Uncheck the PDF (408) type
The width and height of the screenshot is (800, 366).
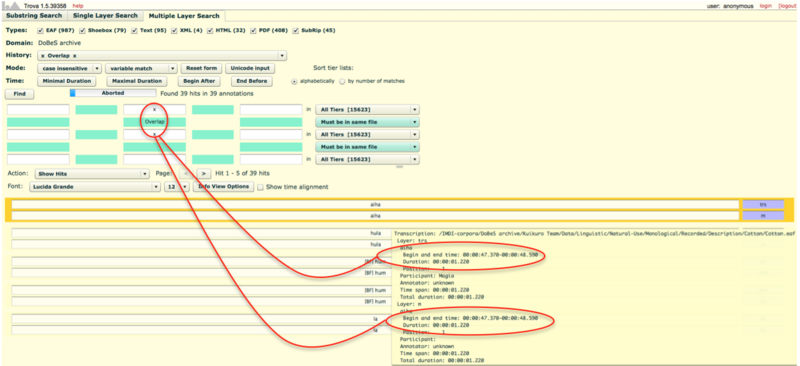pos(254,31)
